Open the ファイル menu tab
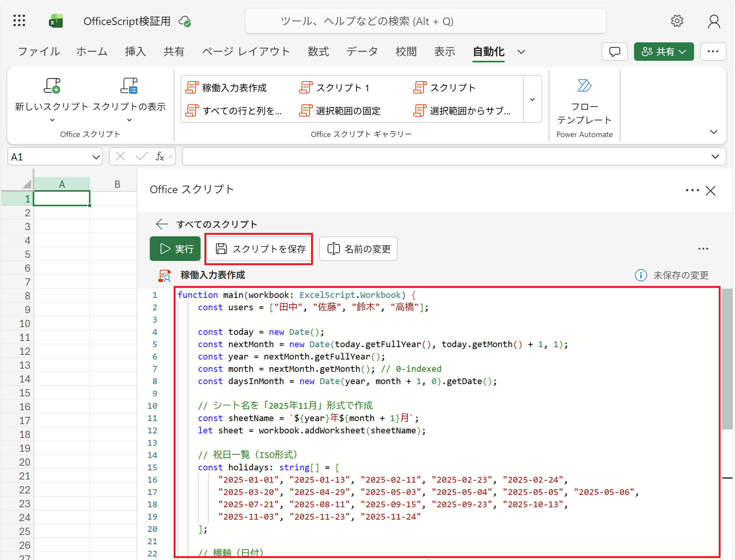Image resolution: width=736 pixels, height=560 pixels. pos(39,52)
